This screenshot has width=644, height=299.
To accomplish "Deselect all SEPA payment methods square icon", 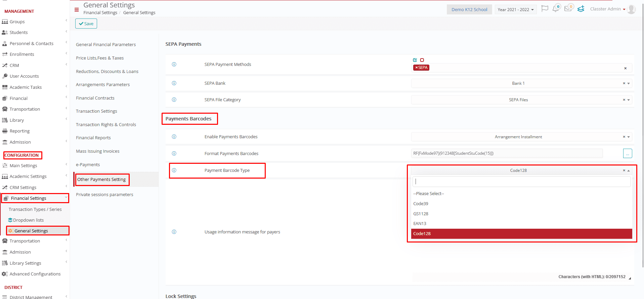I will (x=422, y=60).
